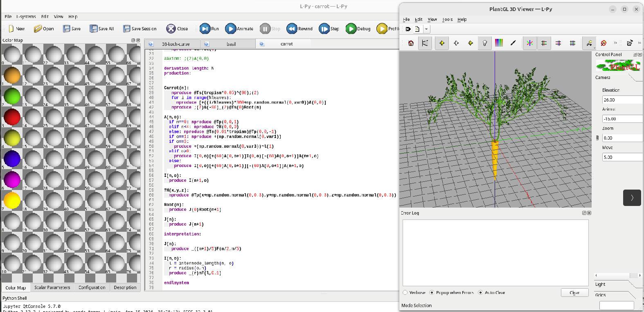Click the green Debug icon
The image size is (644, 312).
[x=351, y=29]
